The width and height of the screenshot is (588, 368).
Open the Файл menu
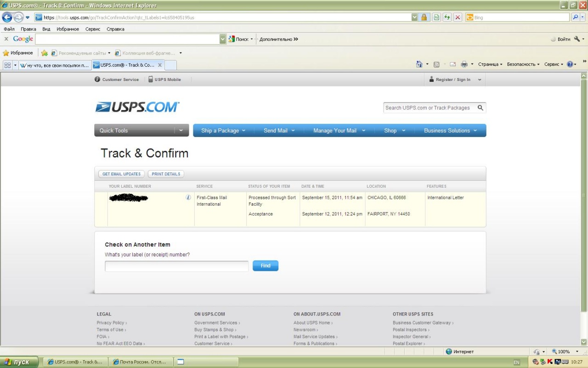coord(9,29)
